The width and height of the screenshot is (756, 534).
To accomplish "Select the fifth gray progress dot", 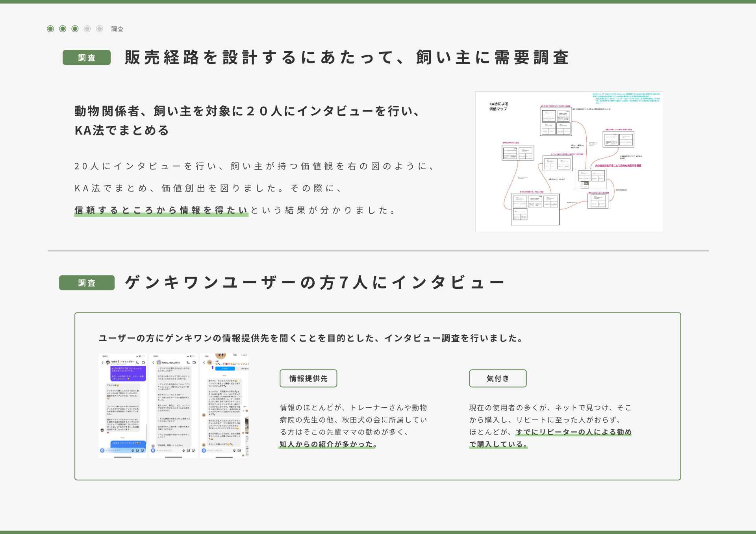I will tap(100, 29).
